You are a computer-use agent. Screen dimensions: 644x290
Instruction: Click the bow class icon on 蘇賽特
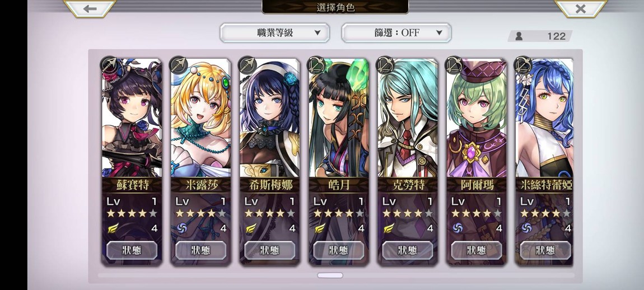(x=109, y=65)
